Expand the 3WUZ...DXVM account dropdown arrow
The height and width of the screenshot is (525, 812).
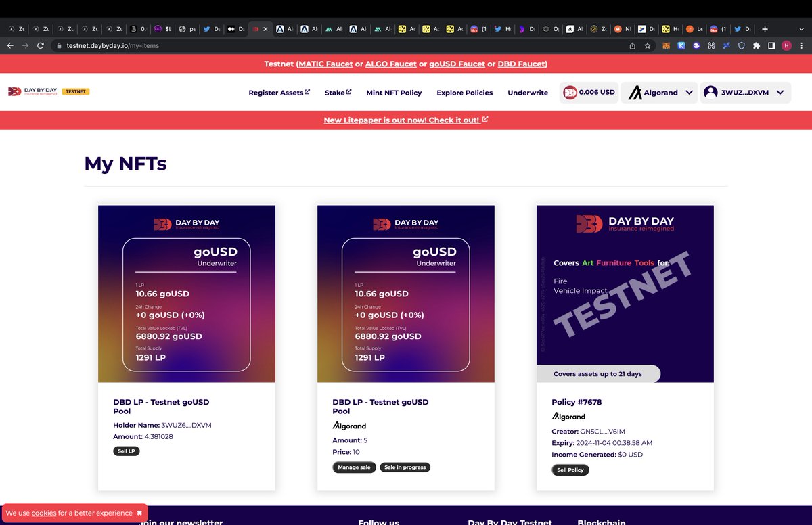pos(780,93)
